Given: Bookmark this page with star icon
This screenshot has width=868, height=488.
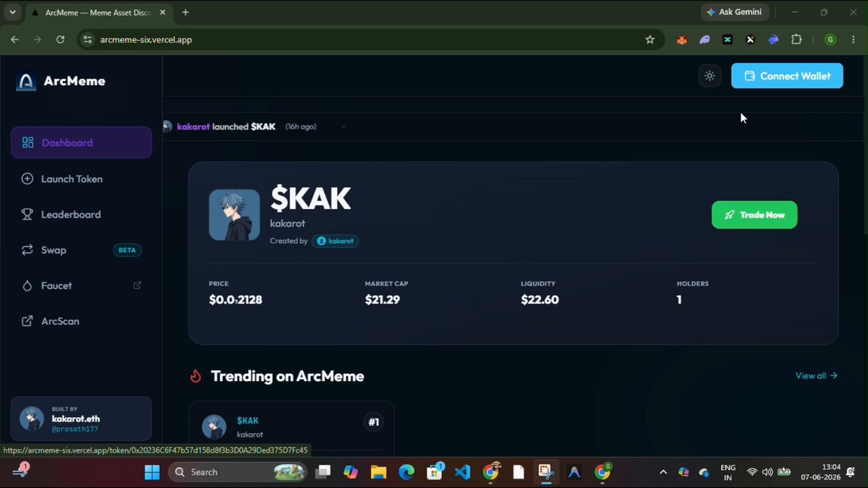Looking at the screenshot, I should tap(650, 40).
